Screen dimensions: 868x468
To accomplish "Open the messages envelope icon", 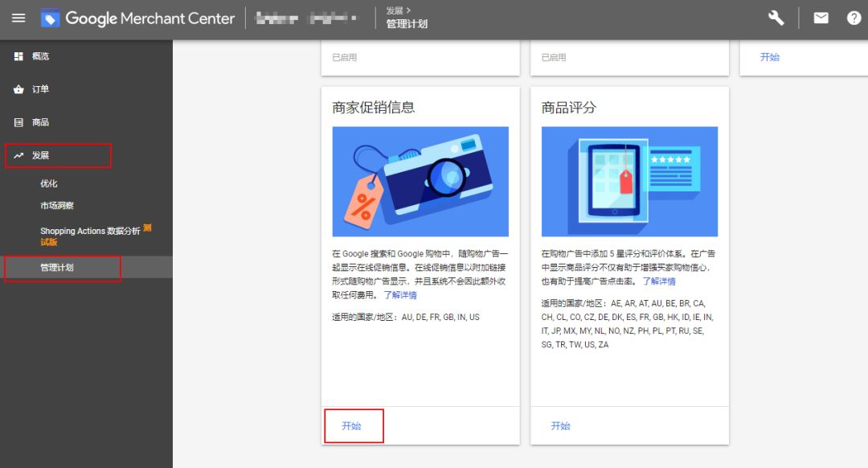I will [821, 17].
